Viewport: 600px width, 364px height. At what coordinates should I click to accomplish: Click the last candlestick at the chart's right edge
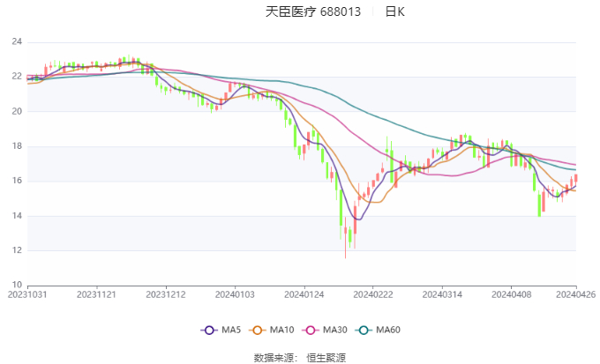(x=575, y=179)
